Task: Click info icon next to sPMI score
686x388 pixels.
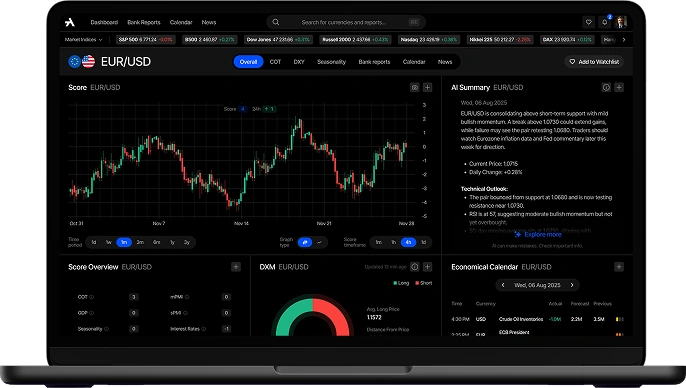Action: click(186, 313)
